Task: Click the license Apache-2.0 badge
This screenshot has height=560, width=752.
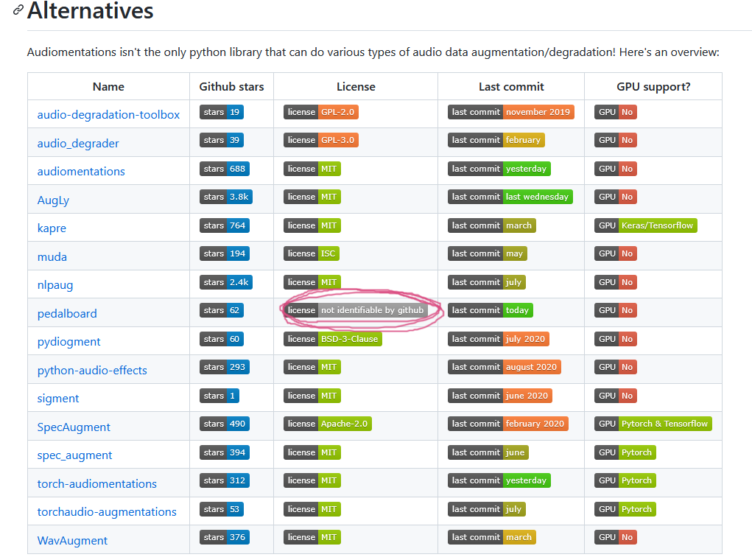Action: [328, 424]
